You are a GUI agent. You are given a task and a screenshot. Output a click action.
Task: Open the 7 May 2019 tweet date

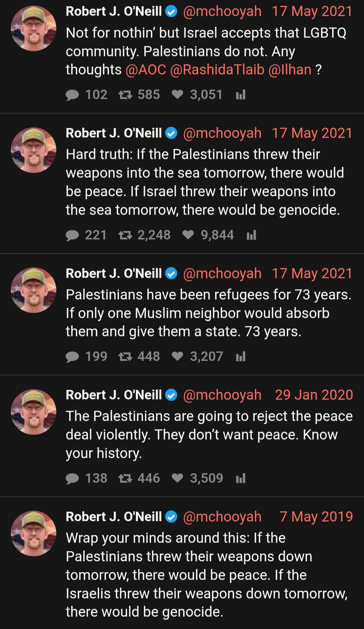[x=316, y=517]
